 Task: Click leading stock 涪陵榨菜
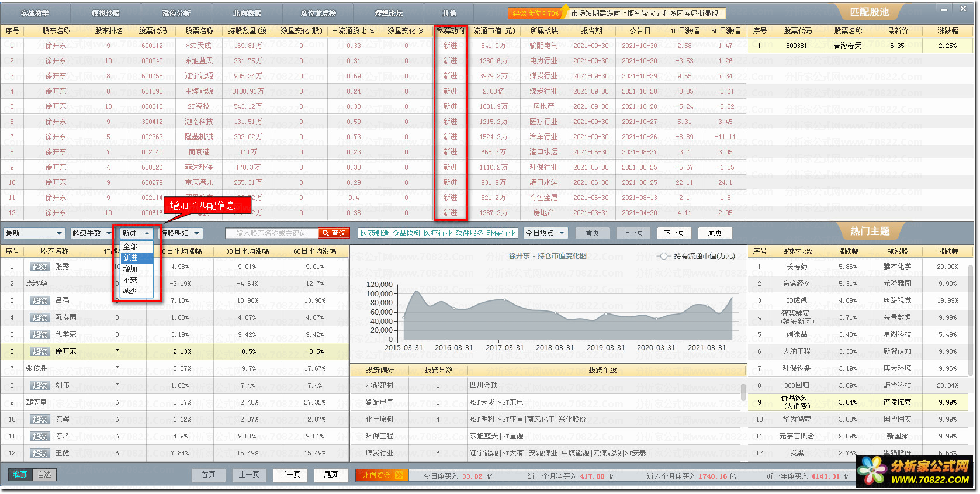click(x=897, y=402)
